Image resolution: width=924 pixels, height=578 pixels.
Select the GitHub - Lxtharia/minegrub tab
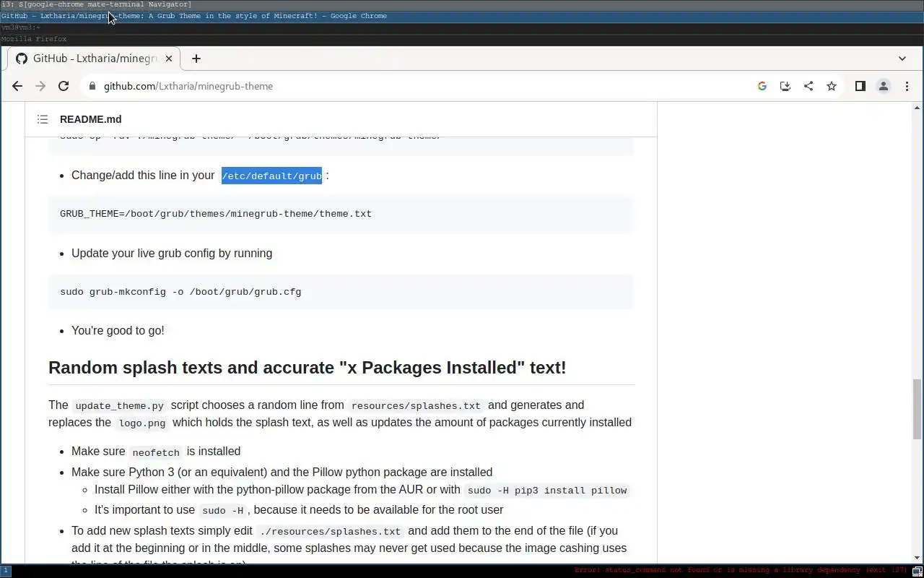tap(94, 59)
